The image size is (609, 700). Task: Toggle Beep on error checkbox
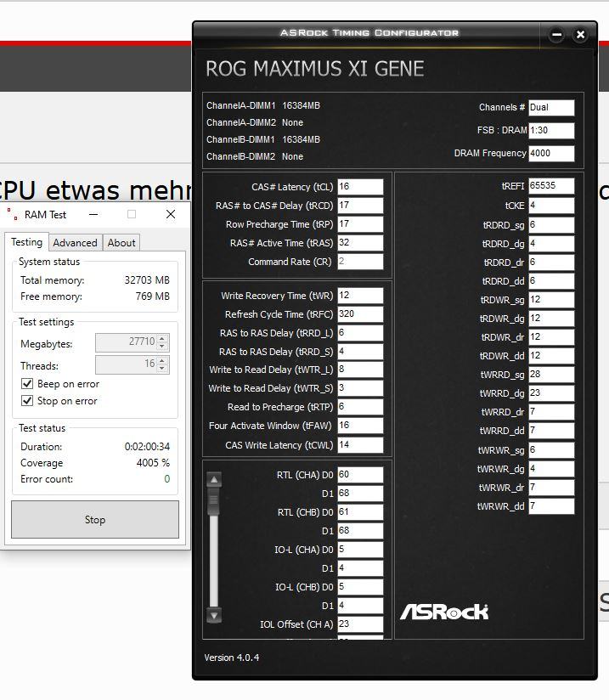(x=27, y=383)
